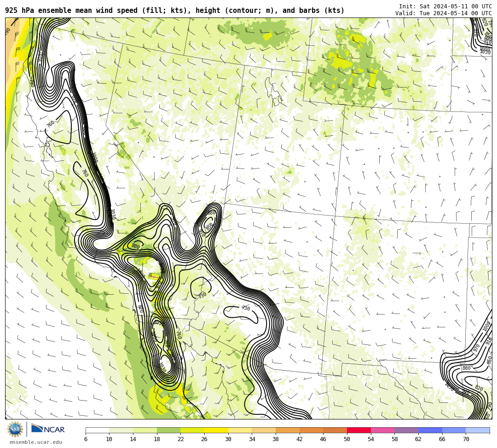Image resolution: width=497 pixels, height=448 pixels.
Task: Click the NSF logo
Action: pos(15,429)
